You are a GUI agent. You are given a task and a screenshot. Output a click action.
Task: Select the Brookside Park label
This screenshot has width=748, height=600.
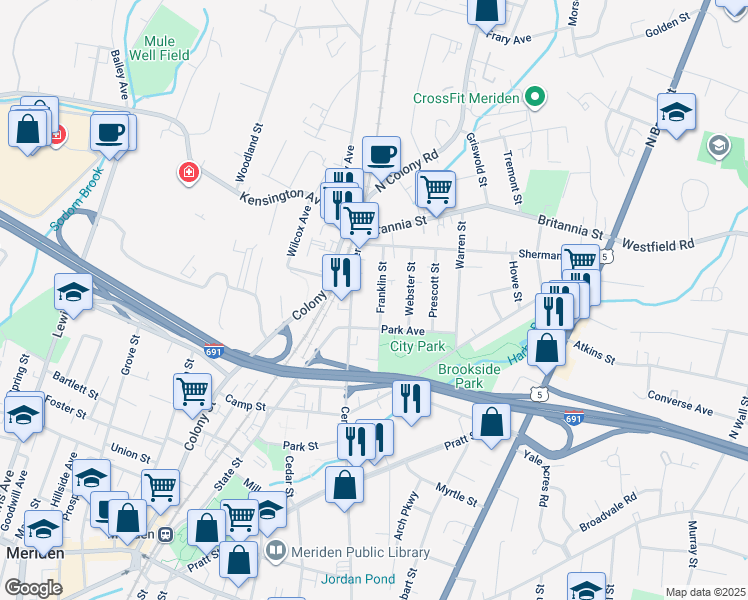coord(469,376)
